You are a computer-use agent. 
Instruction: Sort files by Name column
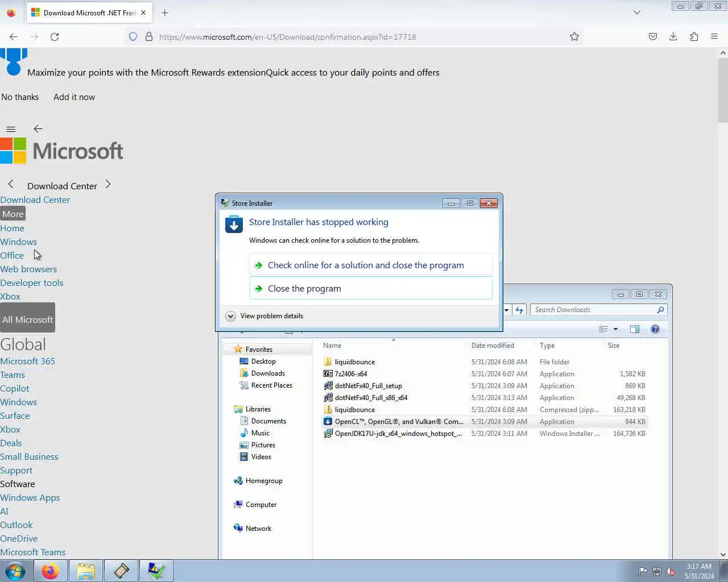(x=392, y=346)
